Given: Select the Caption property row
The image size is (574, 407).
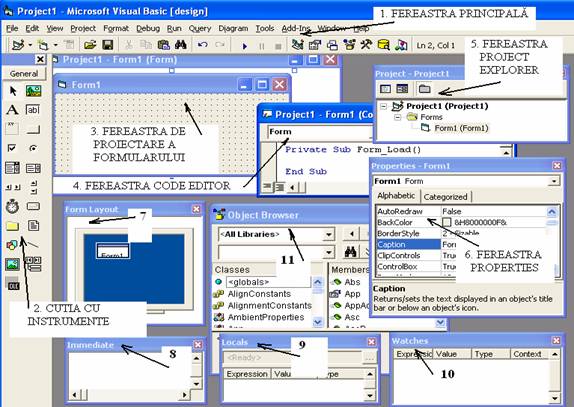Looking at the screenshot, I should (x=463, y=244).
